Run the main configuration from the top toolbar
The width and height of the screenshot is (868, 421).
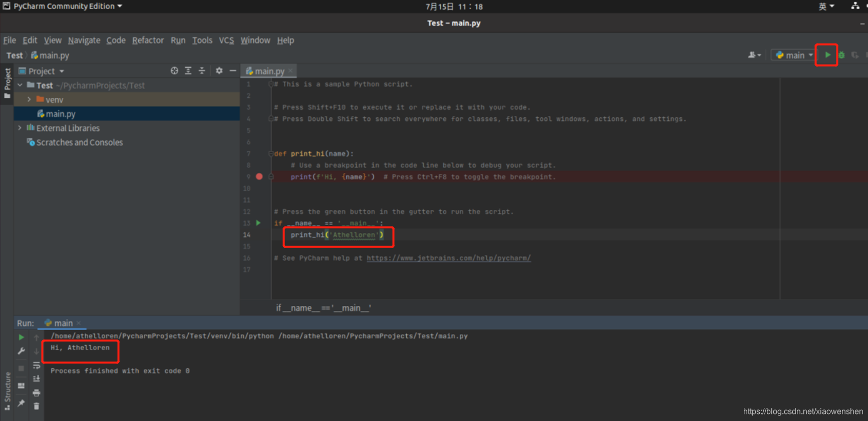(827, 55)
